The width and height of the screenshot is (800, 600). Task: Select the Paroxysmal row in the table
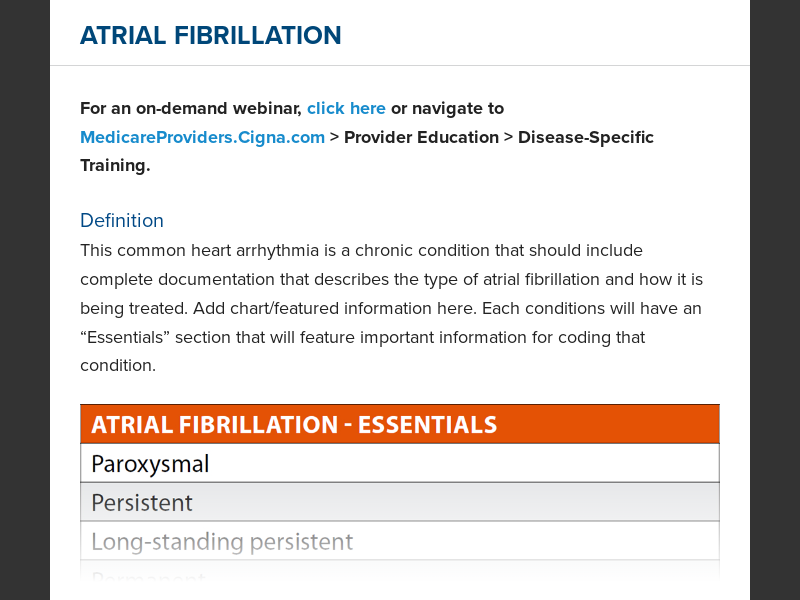pyautogui.click(x=399, y=463)
